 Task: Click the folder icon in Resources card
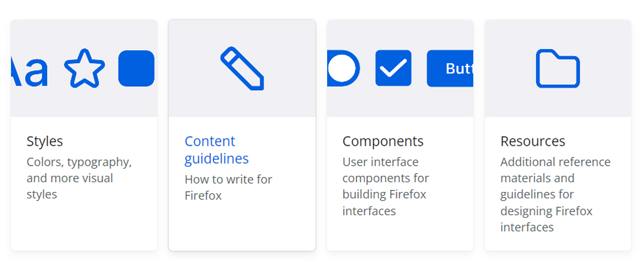coord(558,68)
